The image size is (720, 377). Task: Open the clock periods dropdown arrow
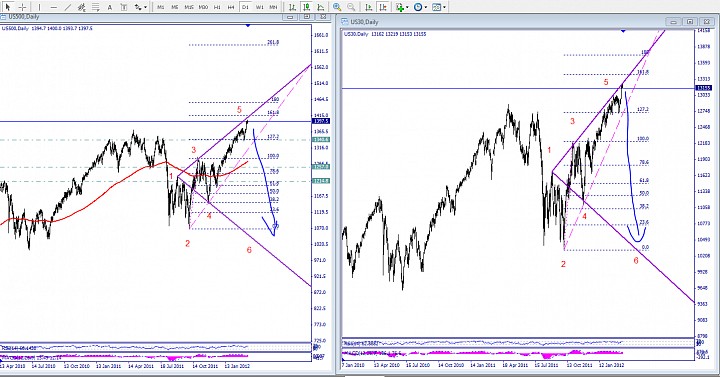[426, 7]
